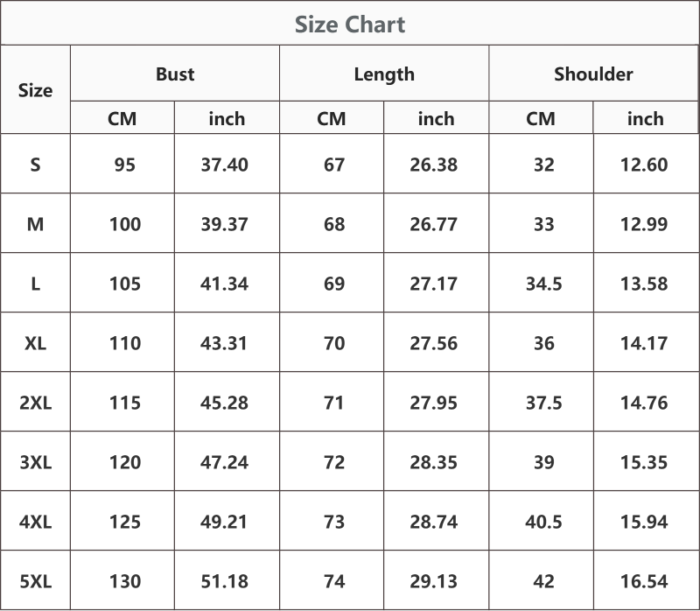Click bust value 105 for size L
Screen dimensions: 700x611
(125, 284)
